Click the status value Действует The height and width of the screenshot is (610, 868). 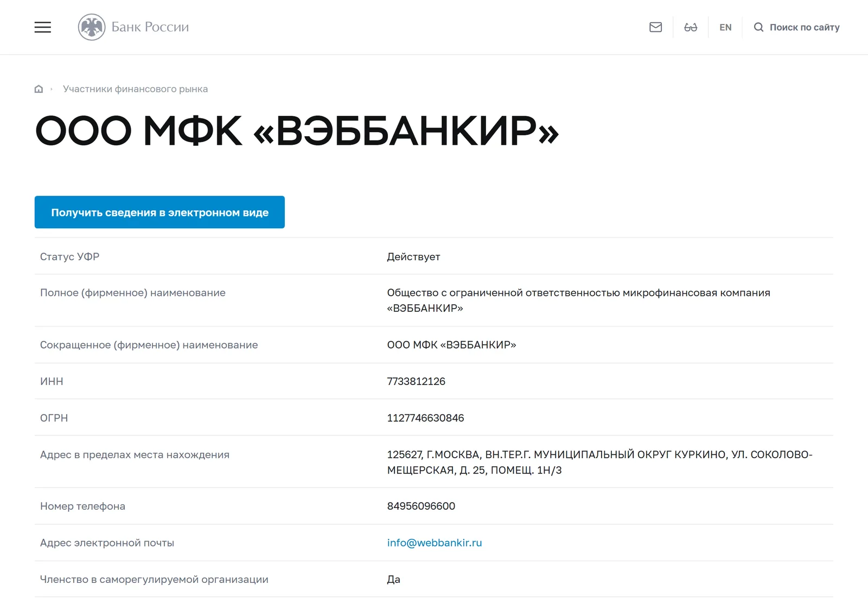point(413,256)
